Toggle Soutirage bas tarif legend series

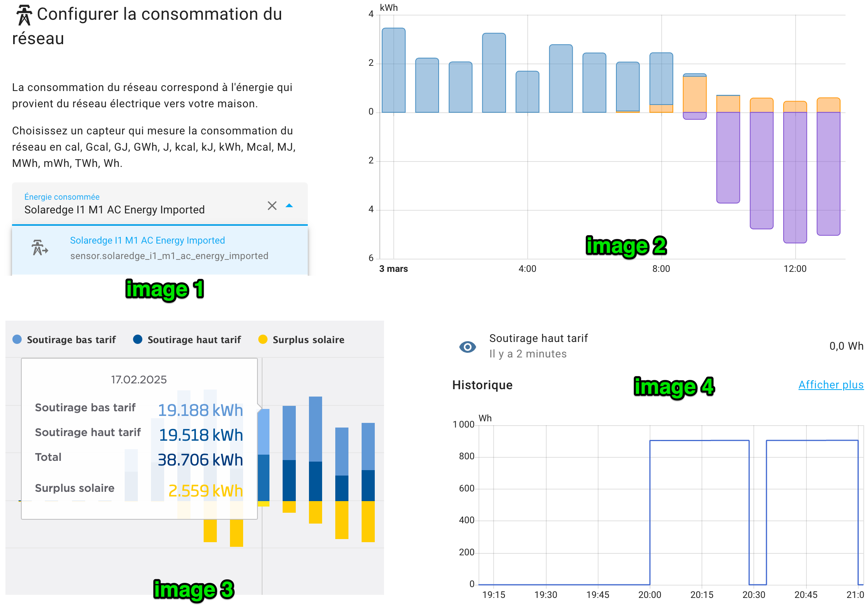point(71,340)
